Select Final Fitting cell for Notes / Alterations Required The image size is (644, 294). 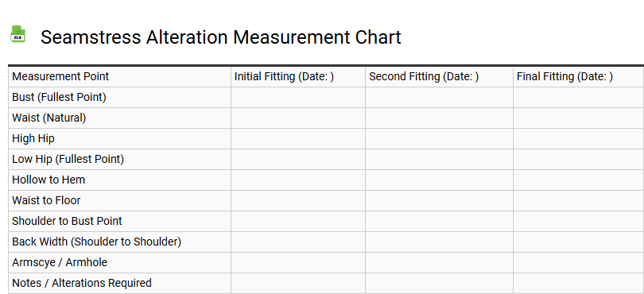(578, 283)
